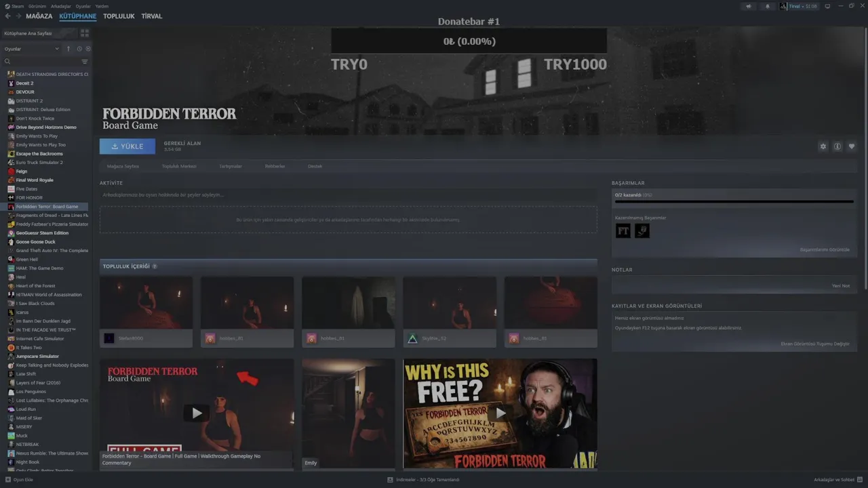Switch to the TİRVAL profile tab
The height and width of the screenshot is (488, 868).
coord(152,16)
